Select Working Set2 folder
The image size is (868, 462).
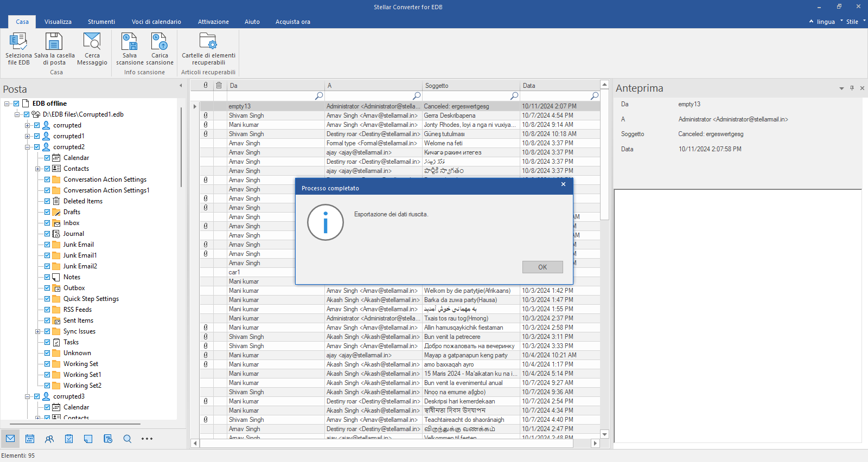tap(82, 386)
